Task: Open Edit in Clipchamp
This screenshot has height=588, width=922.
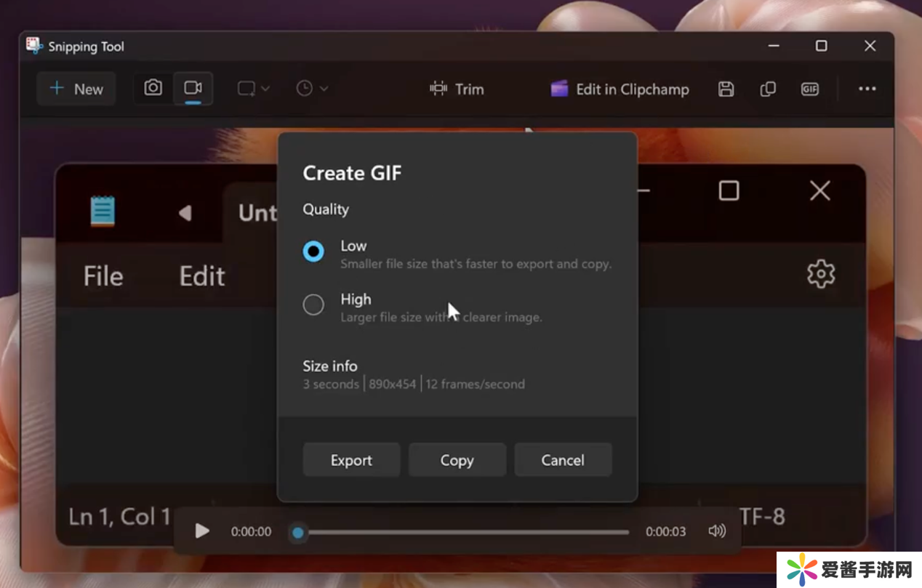Action: coord(620,89)
